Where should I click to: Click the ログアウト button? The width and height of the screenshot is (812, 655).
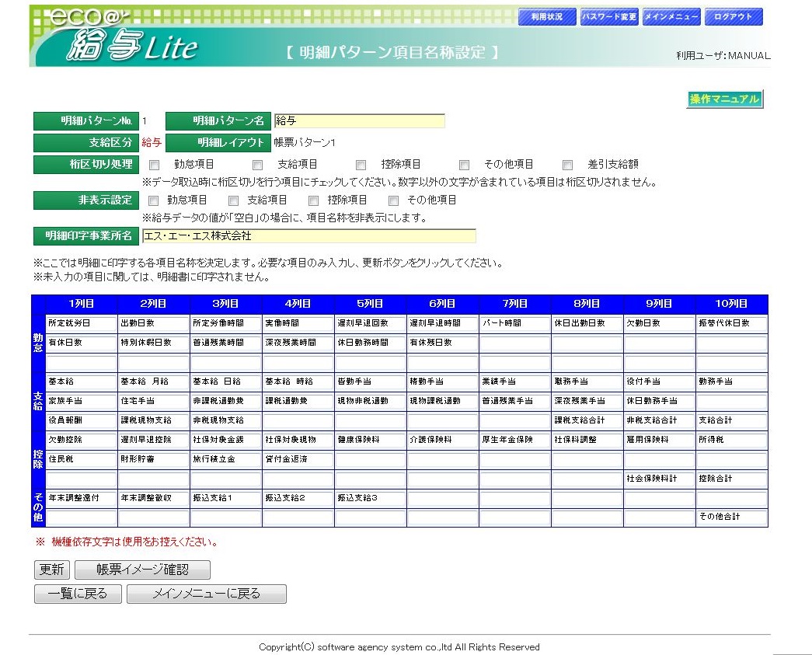point(734,17)
